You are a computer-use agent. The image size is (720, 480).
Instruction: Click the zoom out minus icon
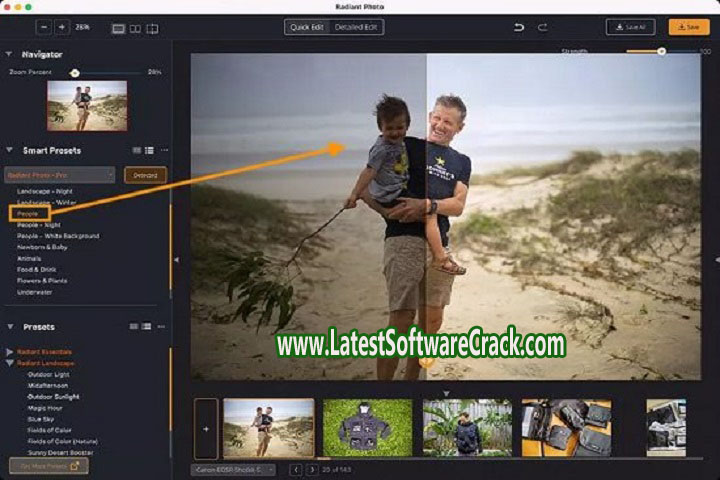pos(45,28)
